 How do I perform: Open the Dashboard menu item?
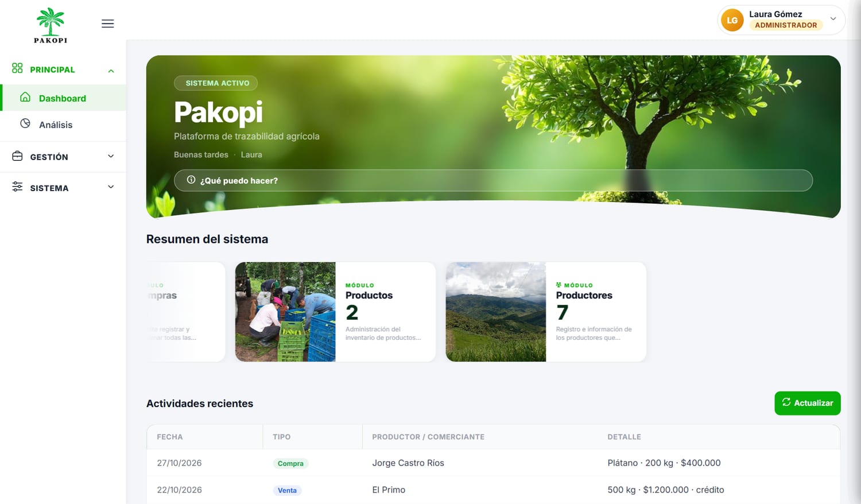tap(64, 98)
